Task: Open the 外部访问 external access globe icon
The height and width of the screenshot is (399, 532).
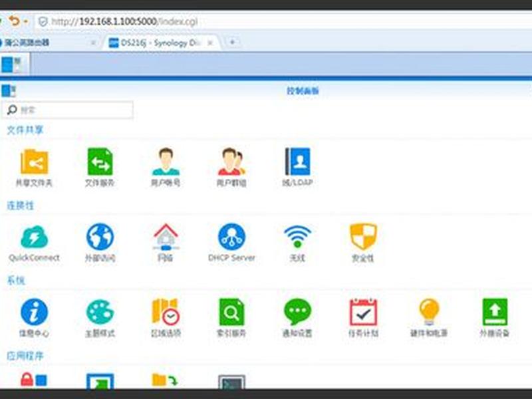Action: (x=100, y=237)
